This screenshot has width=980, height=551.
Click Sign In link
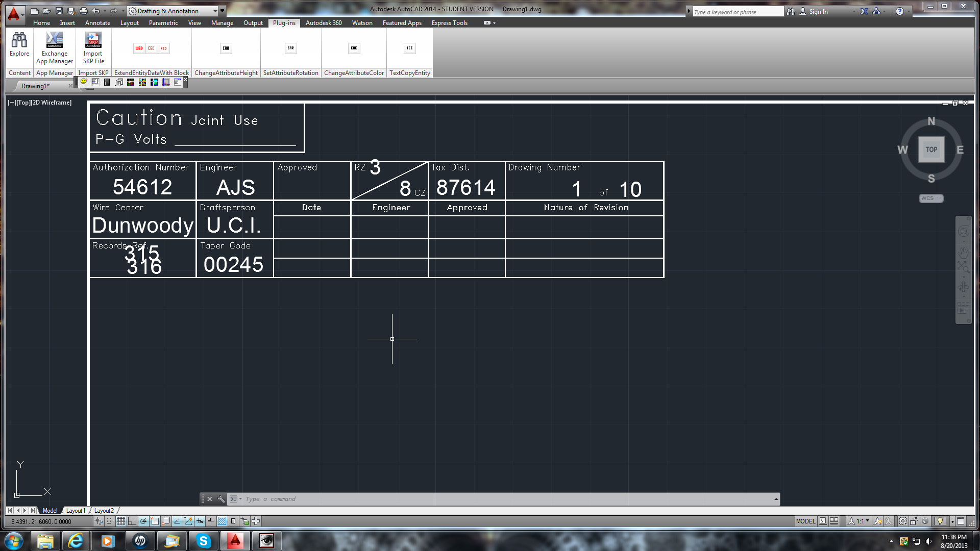(x=818, y=11)
